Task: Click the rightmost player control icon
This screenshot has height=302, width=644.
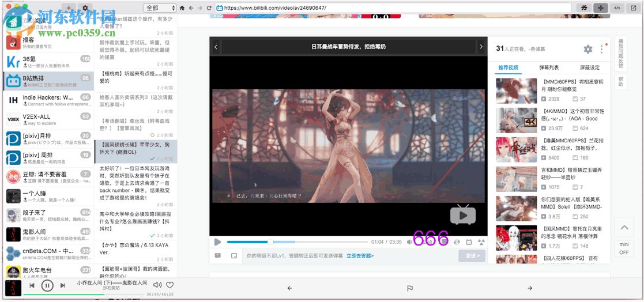Action: [481, 242]
